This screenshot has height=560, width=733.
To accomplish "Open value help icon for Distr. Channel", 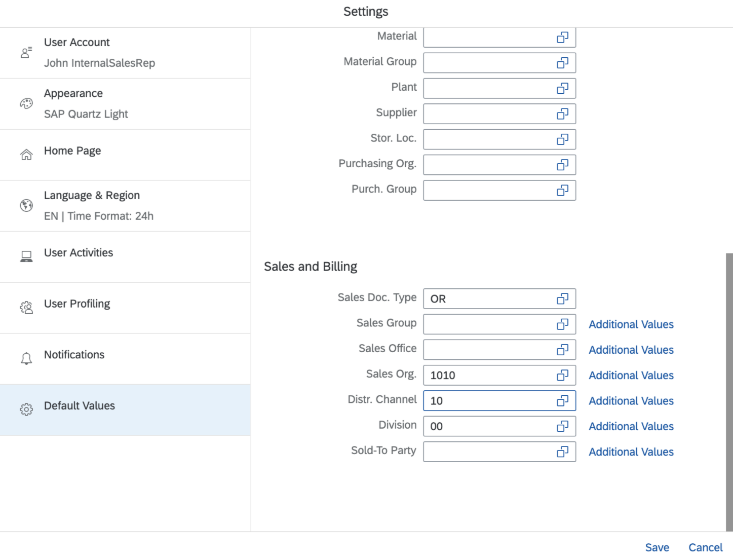I will point(562,401).
